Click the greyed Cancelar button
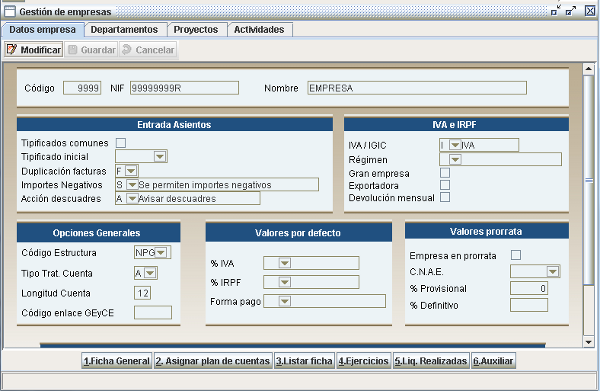The height and width of the screenshot is (391, 600). [x=148, y=50]
